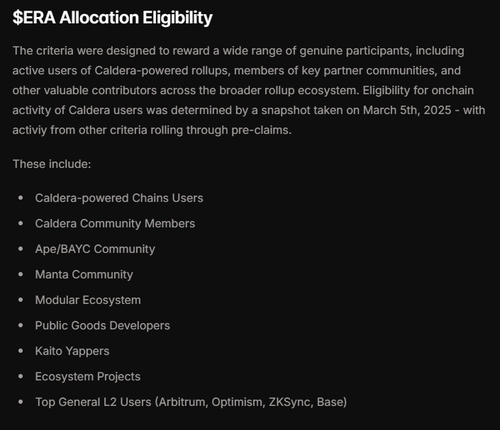Select the Public Goods Developers entry
Image resolution: width=500 pixels, height=430 pixels.
[102, 326]
